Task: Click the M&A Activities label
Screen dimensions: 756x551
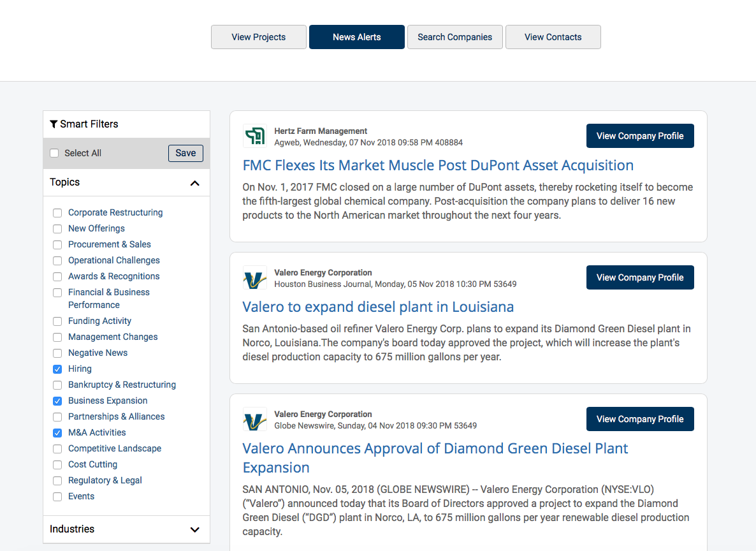Action: click(97, 432)
